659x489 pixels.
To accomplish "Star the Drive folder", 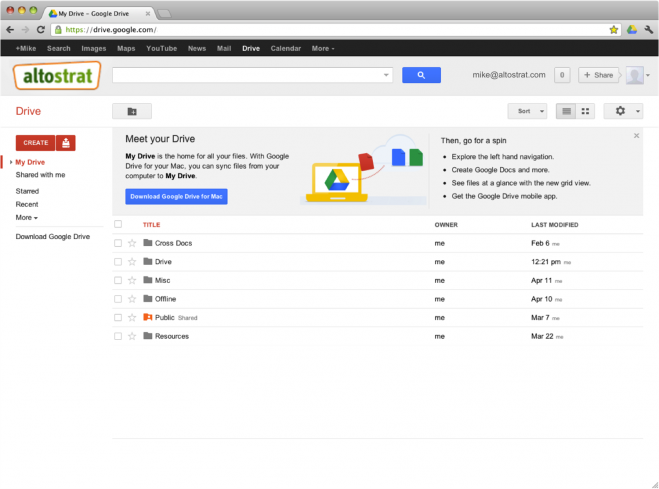I will pos(132,262).
